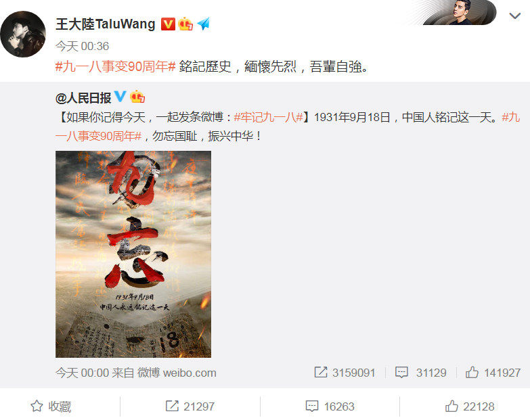
Task: Repost this post showing 21297 shares
Action: [190, 406]
